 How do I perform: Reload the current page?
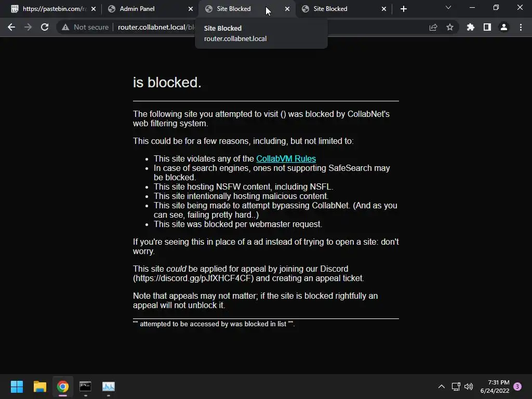(45, 27)
